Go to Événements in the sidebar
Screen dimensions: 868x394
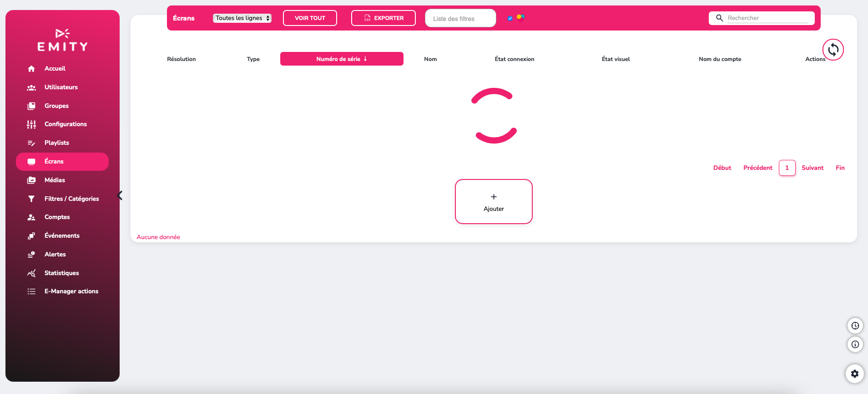click(x=62, y=236)
